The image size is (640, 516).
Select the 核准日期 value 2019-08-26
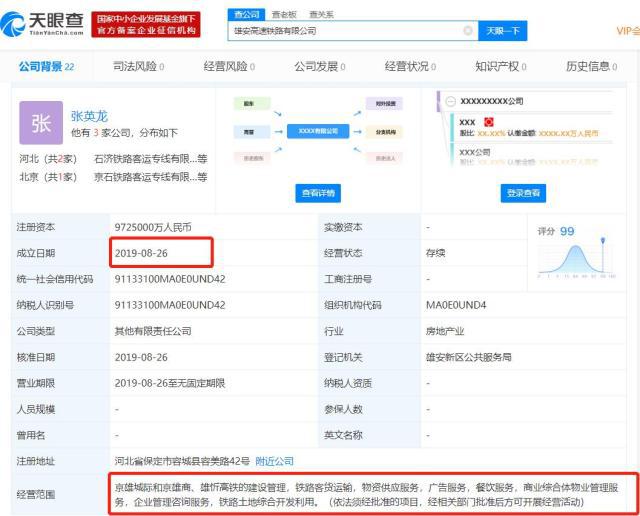point(141,357)
